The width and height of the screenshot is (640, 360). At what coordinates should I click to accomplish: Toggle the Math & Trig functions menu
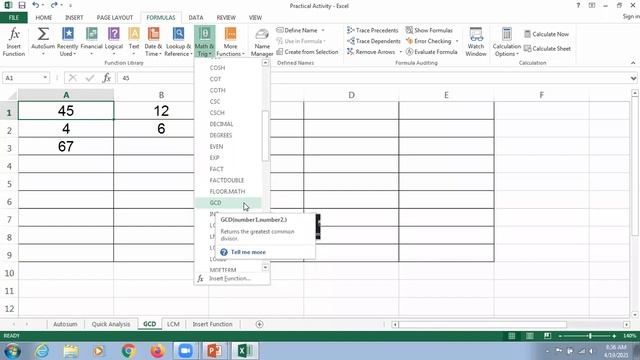[x=204, y=42]
